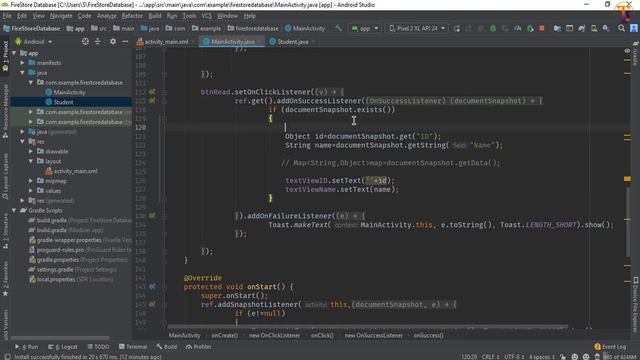The height and width of the screenshot is (360, 640).
Task: Open the app run configuration dropdown
Action: click(x=365, y=28)
